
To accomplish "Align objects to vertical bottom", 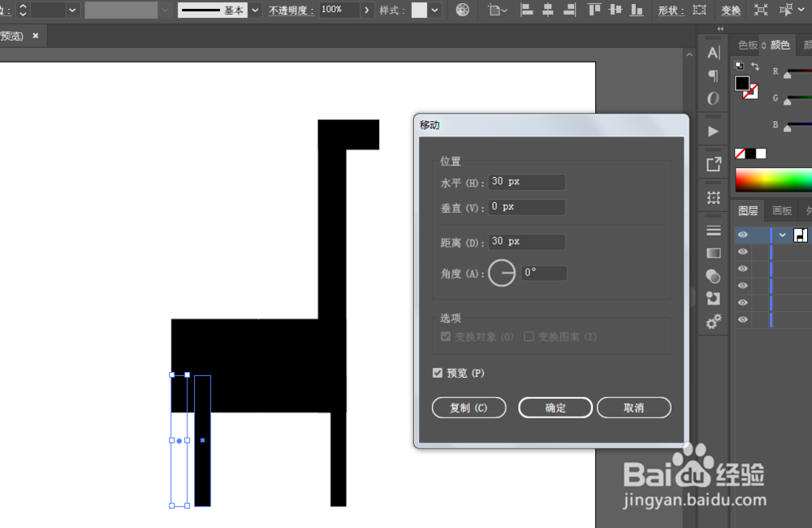I will (x=637, y=10).
